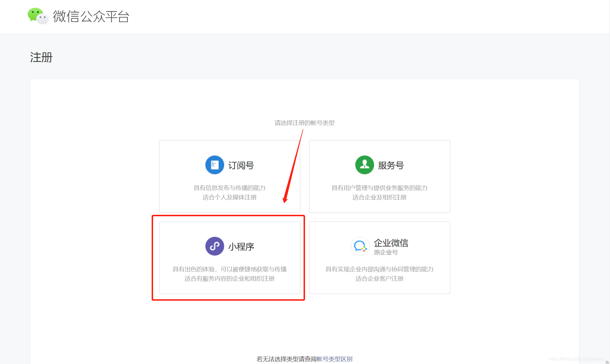
Task: Open the 帐号类型区别 link
Action: (334, 359)
